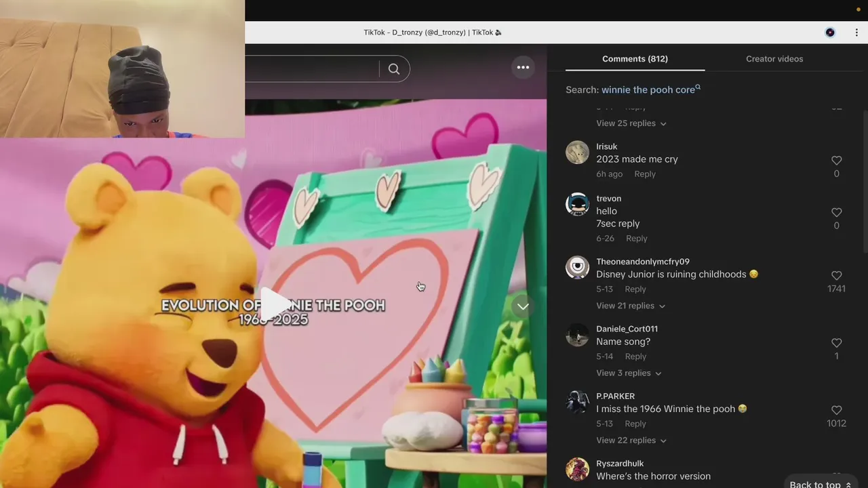Open browser profile avatar icon
The width and height of the screenshot is (868, 488).
point(830,33)
